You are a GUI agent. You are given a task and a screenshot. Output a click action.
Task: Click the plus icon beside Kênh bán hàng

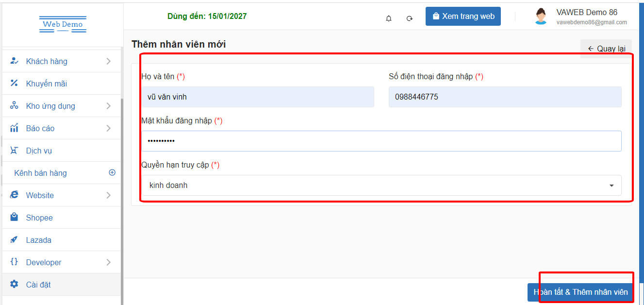pyautogui.click(x=112, y=173)
